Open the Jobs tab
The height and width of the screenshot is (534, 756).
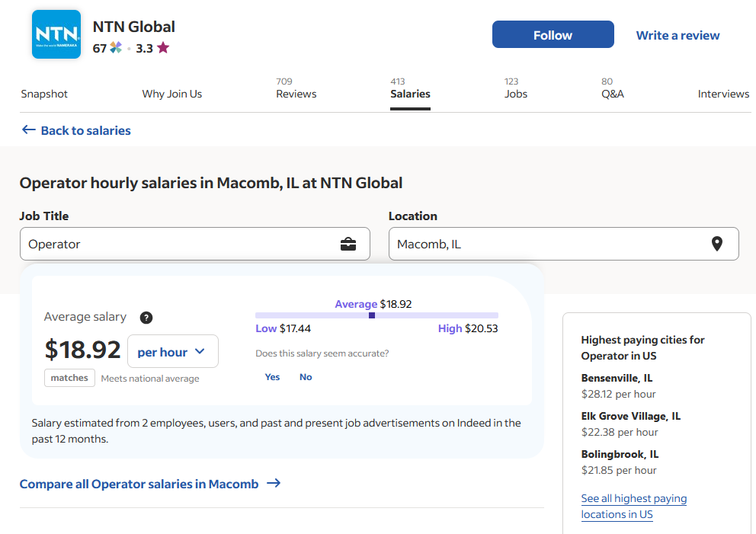click(516, 88)
